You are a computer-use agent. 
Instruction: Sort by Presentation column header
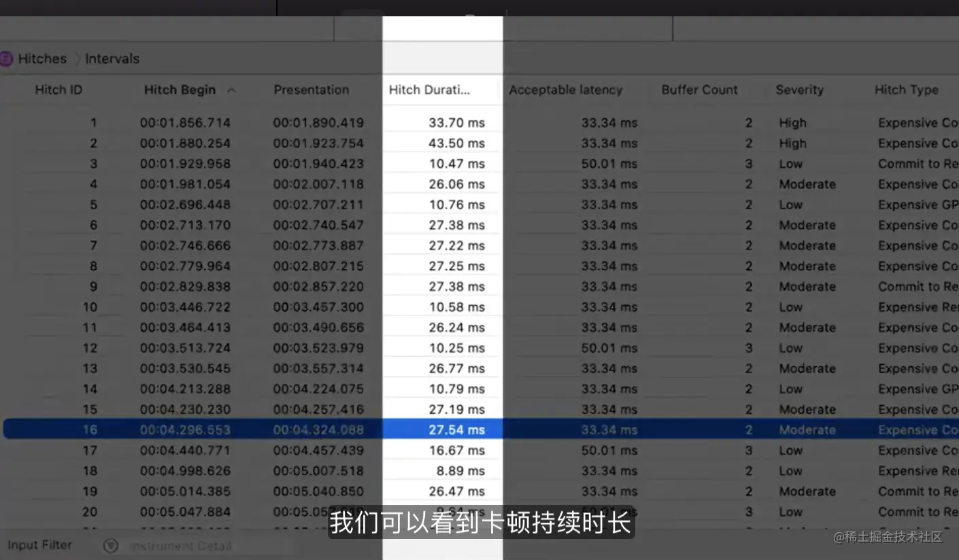[x=312, y=90]
